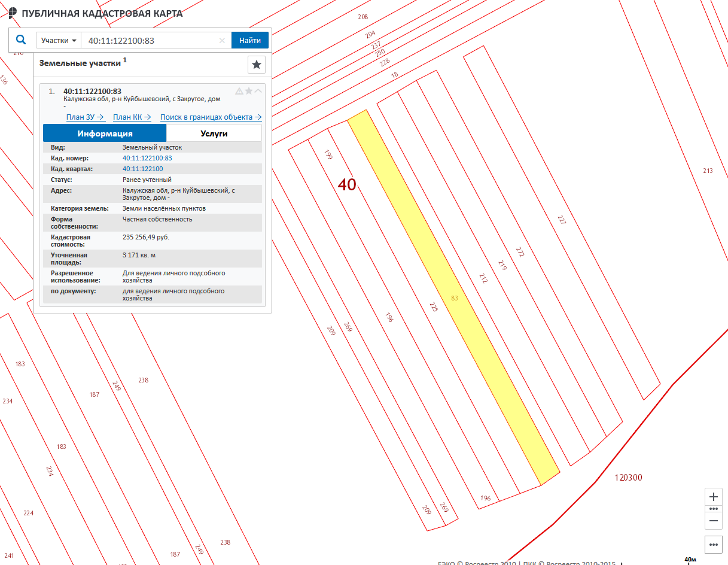Click parcel label 224 on map
Image resolution: width=728 pixels, height=565 pixels.
[28, 513]
